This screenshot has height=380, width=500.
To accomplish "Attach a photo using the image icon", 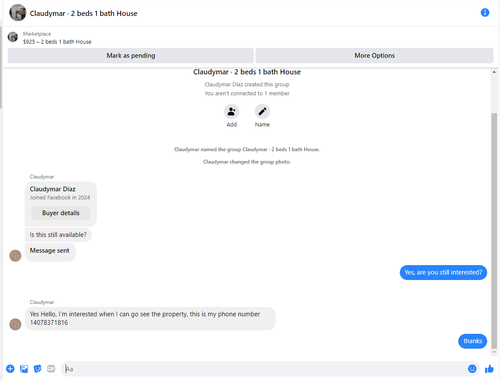I will pyautogui.click(x=24, y=369).
